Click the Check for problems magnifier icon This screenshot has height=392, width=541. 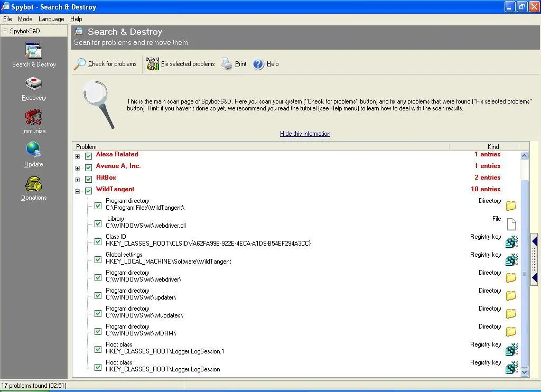tap(80, 64)
